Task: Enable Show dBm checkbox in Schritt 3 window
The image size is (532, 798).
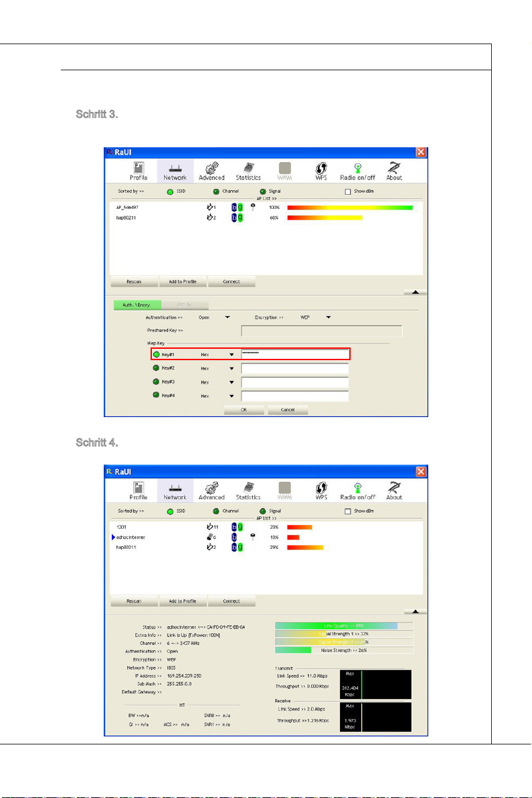Action: click(x=348, y=191)
